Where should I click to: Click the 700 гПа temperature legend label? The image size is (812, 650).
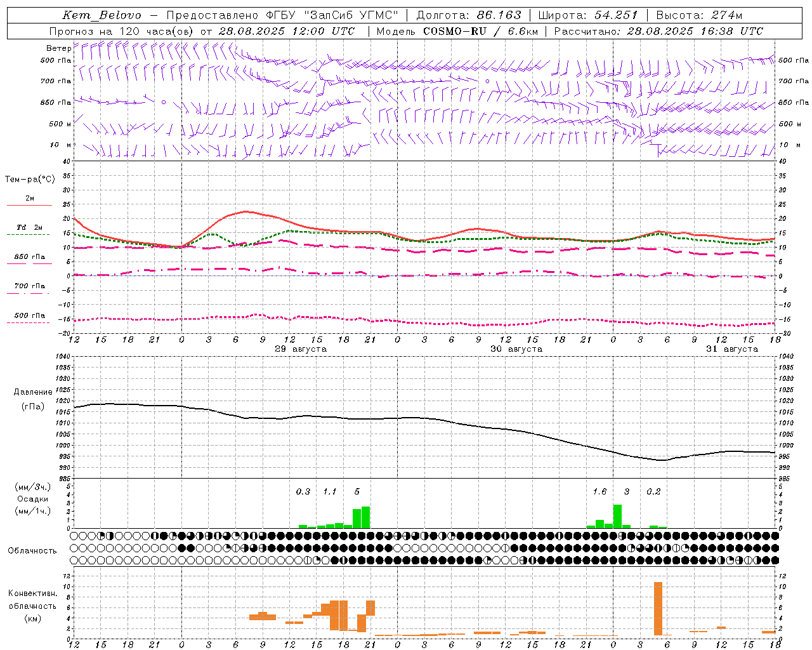pos(30,286)
